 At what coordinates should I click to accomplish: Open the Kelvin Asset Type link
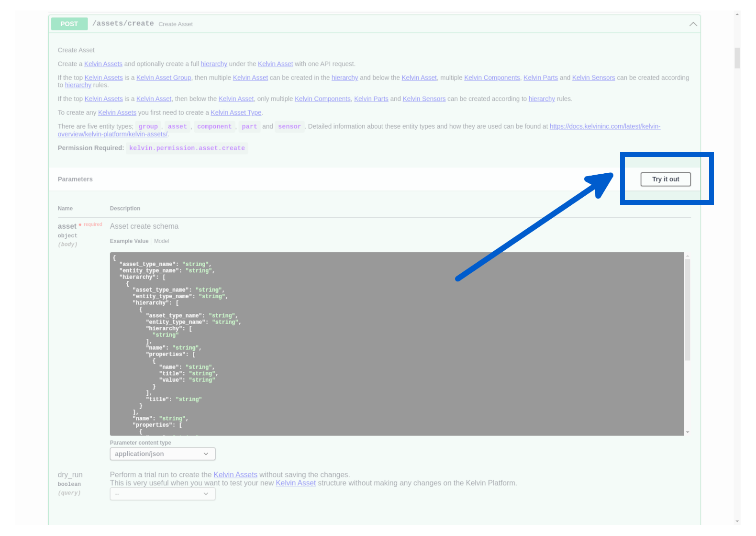(236, 112)
